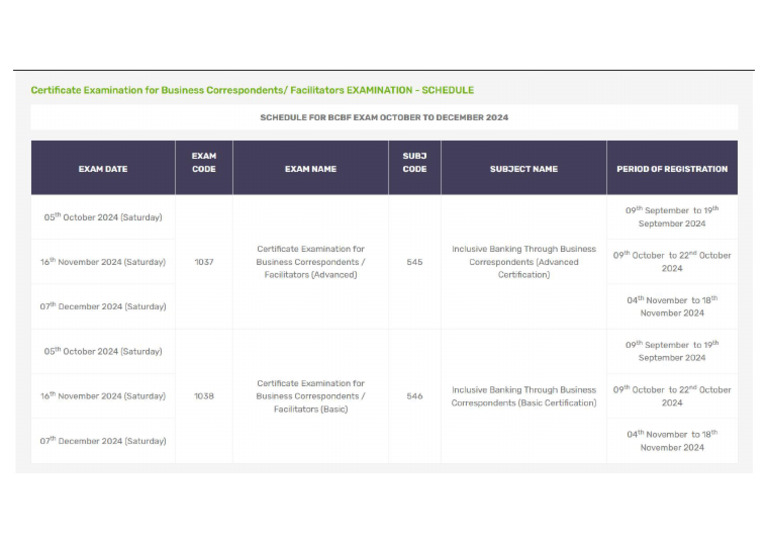Click the green Certificate Examination SCHEDULE heading
The image size is (768, 543).
pos(252,90)
